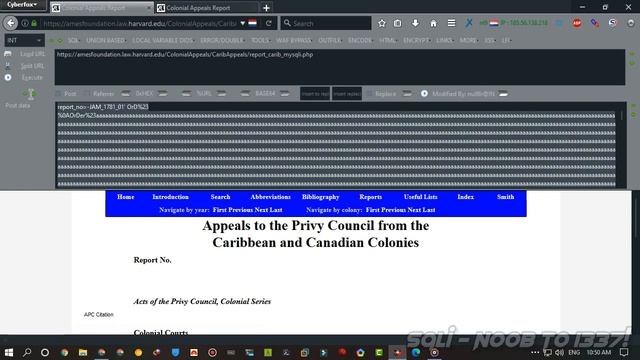Click the chain-link extension icon in toolbar
Image resolution: width=640 pixels, height=360 pixels.
(x=595, y=23)
